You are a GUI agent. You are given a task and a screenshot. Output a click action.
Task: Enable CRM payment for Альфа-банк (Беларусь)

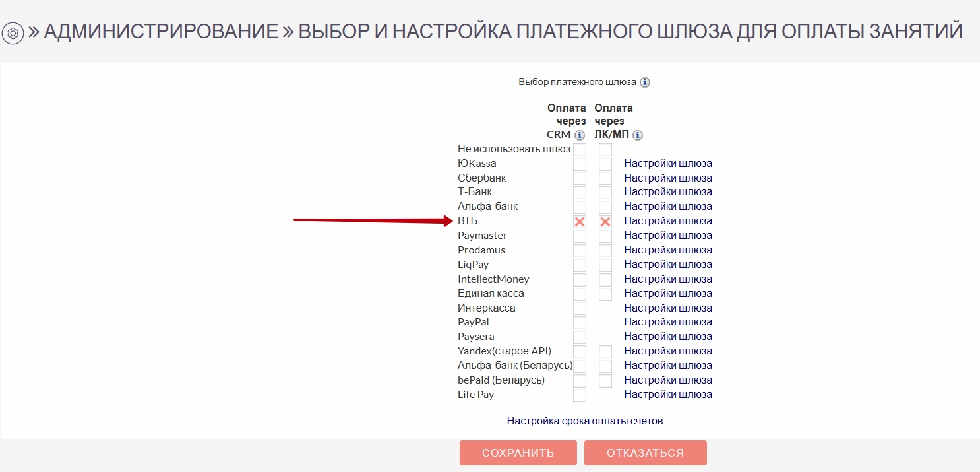580,366
